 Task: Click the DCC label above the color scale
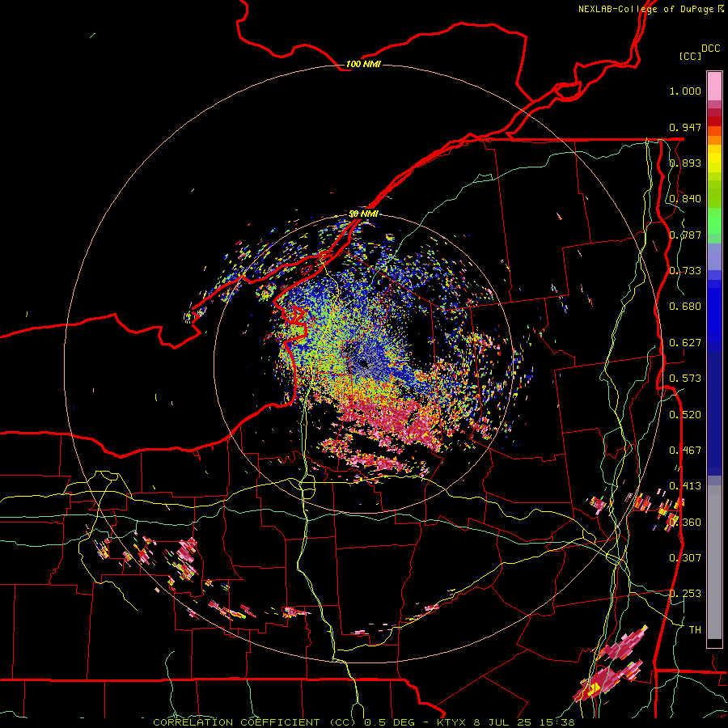[710, 49]
